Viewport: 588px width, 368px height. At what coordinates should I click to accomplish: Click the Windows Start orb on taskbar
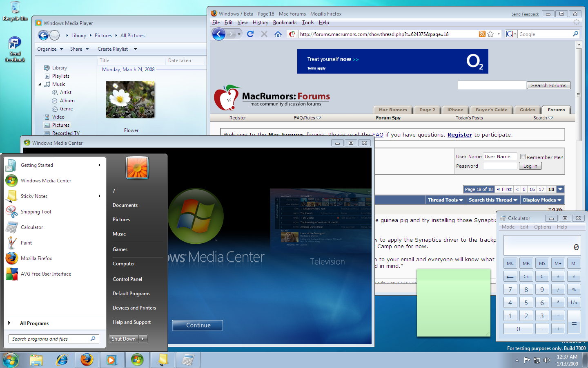point(11,360)
